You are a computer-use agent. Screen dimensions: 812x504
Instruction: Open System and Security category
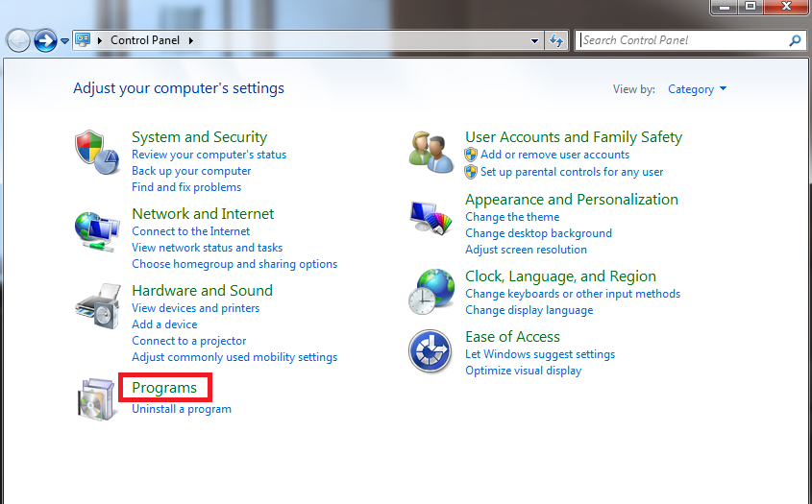click(x=199, y=137)
